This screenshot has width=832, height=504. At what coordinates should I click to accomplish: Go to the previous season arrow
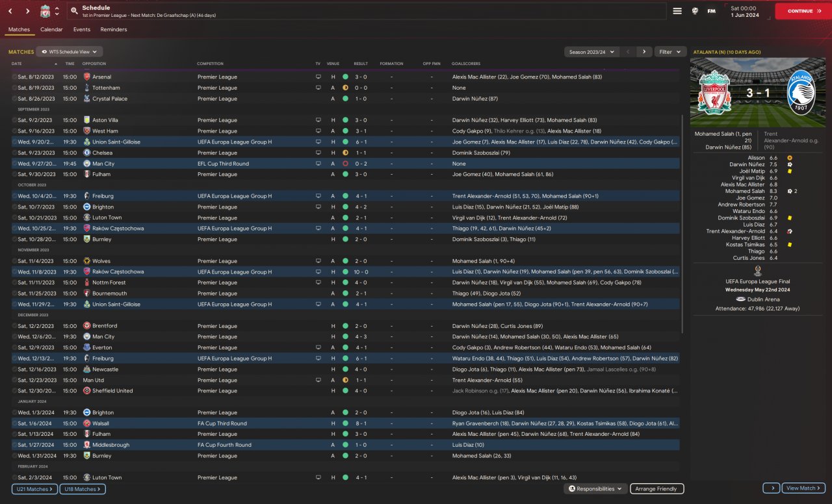[628, 51]
